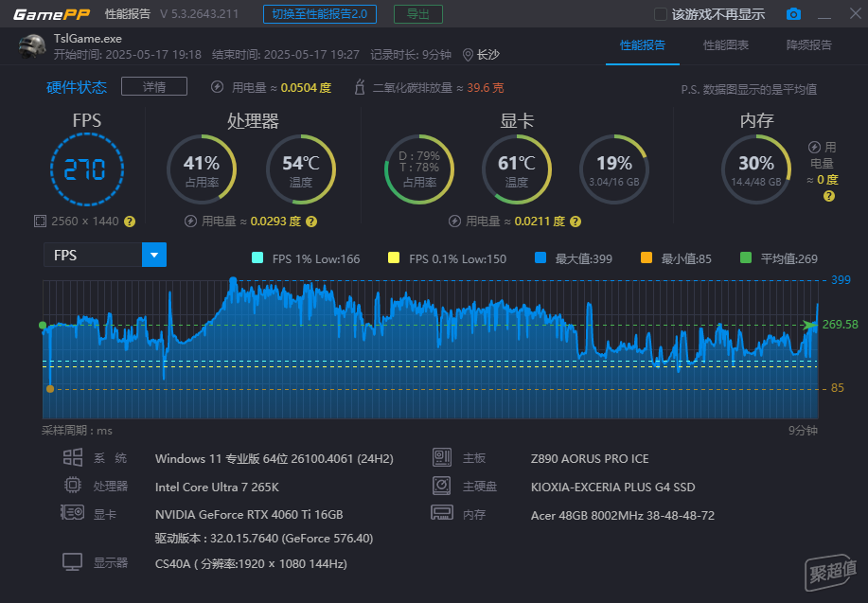Click the 切换至性能报告2.0 button
Screen dimensions: 868x603
[x=320, y=14]
